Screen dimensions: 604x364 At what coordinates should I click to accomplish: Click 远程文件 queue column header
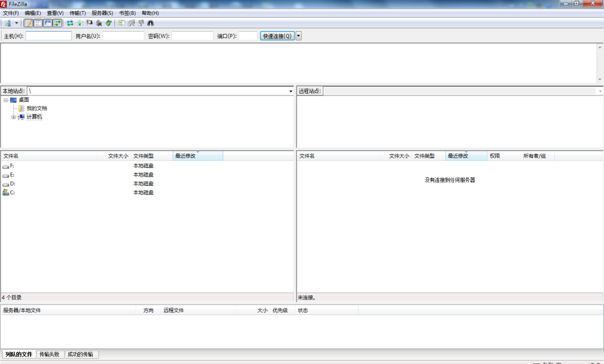[x=198, y=311]
